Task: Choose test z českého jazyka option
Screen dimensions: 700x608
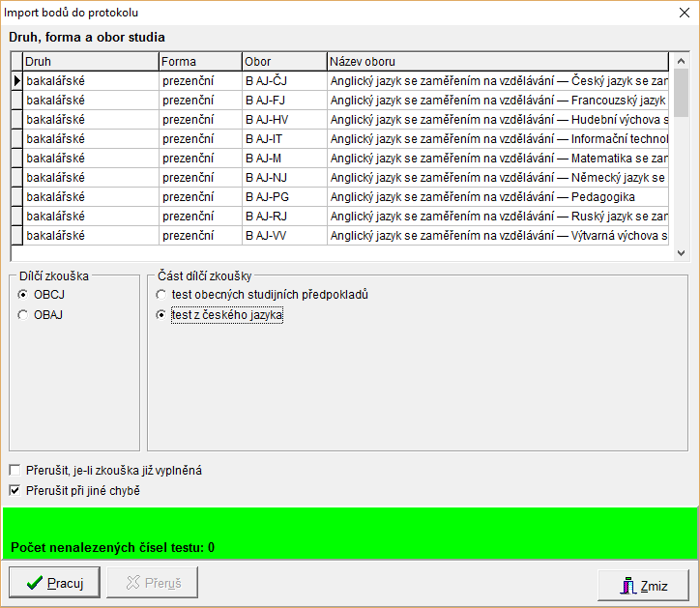Action: click(161, 314)
